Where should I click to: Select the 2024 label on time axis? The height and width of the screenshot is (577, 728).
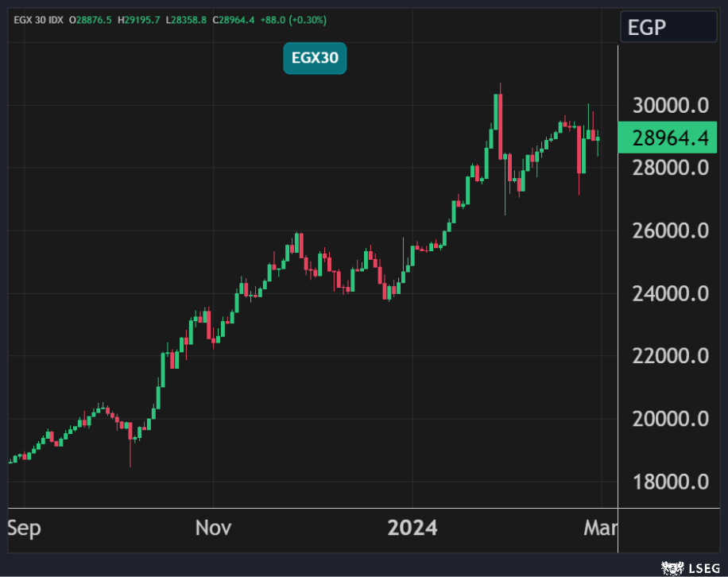point(412,528)
